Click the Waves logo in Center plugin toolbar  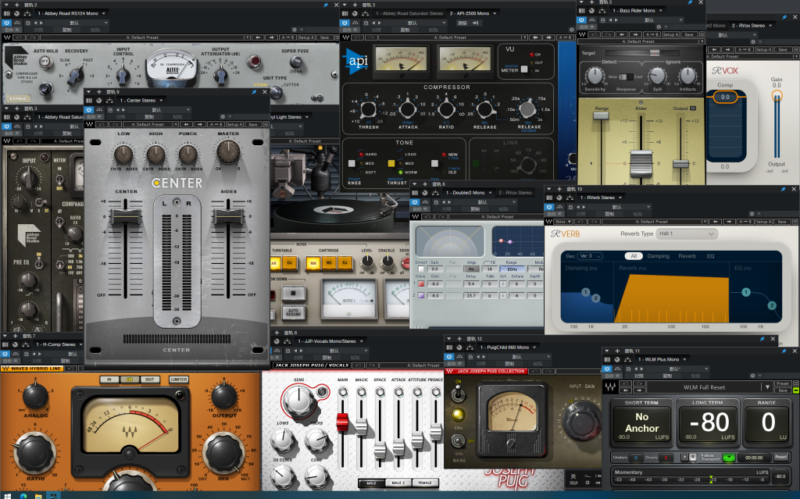[91, 125]
